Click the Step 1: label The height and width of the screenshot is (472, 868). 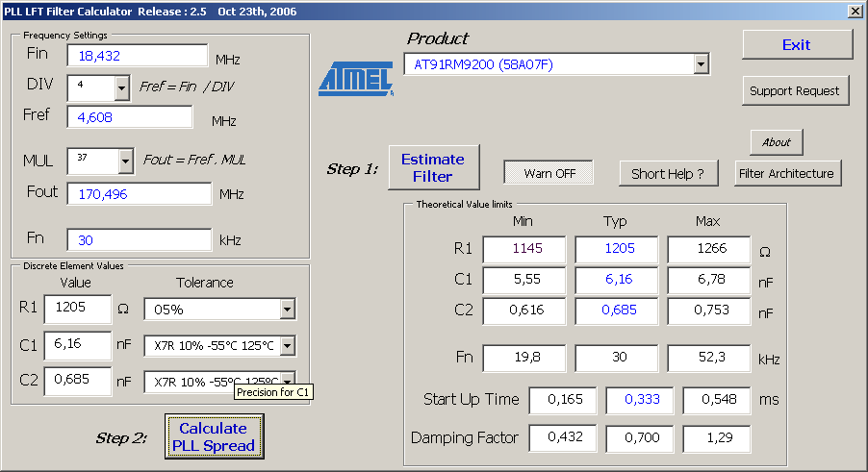click(352, 169)
